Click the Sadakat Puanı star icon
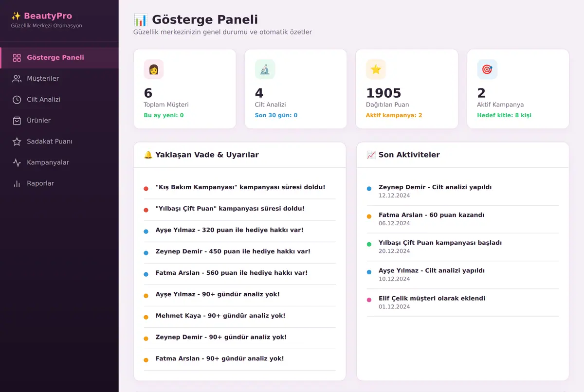The height and width of the screenshot is (392, 584). pos(17,142)
